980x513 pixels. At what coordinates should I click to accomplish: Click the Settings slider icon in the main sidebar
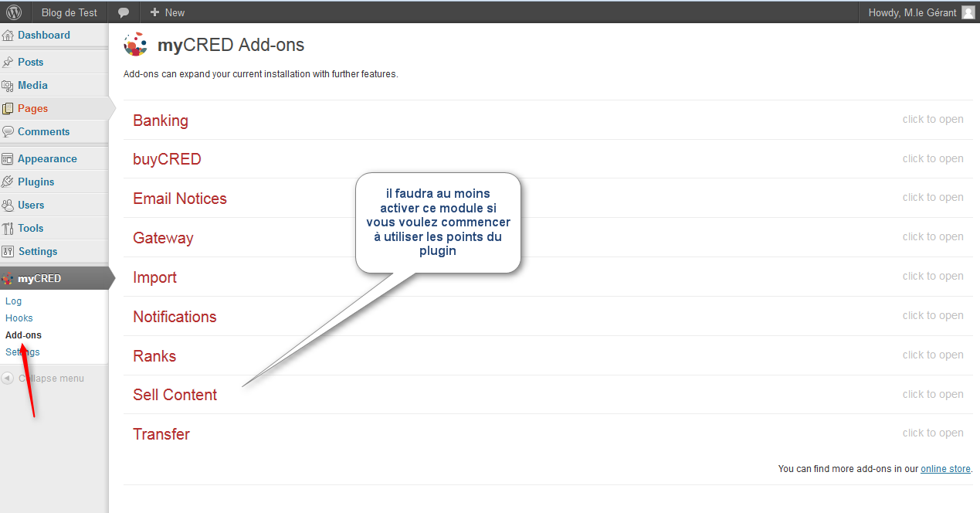pyautogui.click(x=8, y=251)
